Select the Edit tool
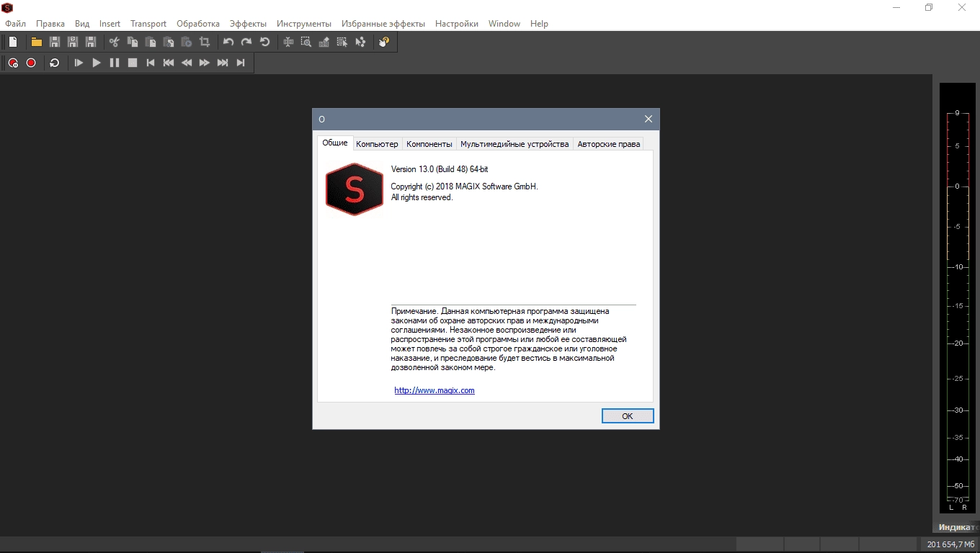This screenshot has width=980, height=553. [x=288, y=42]
